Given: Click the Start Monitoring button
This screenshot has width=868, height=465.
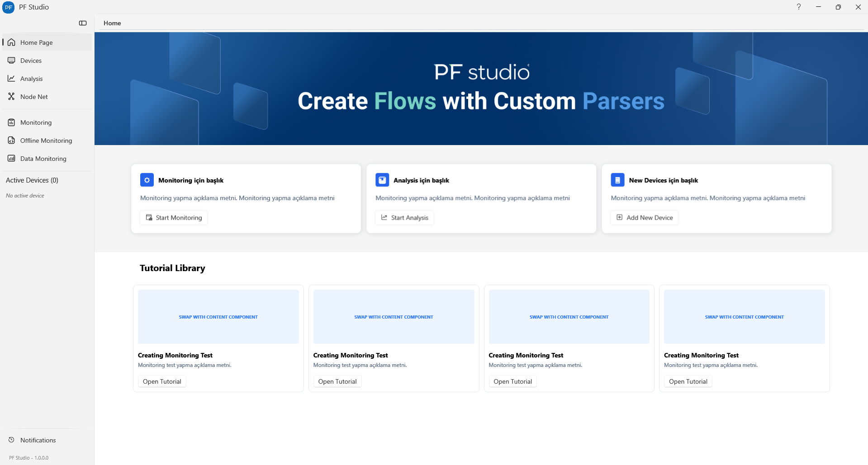Looking at the screenshot, I should coord(173,217).
